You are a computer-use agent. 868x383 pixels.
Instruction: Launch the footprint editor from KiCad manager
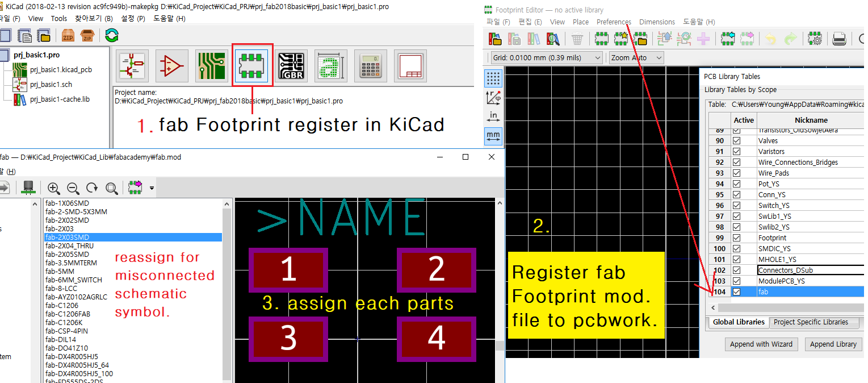point(252,66)
